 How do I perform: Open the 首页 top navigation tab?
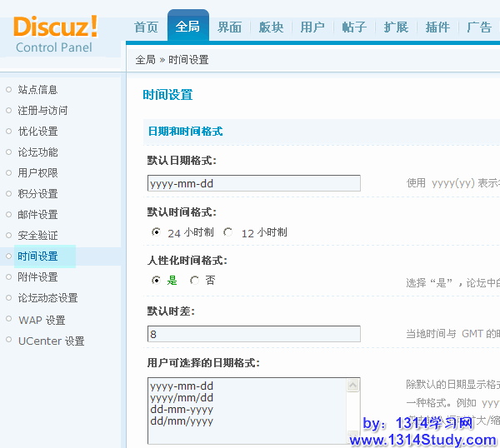point(146,27)
